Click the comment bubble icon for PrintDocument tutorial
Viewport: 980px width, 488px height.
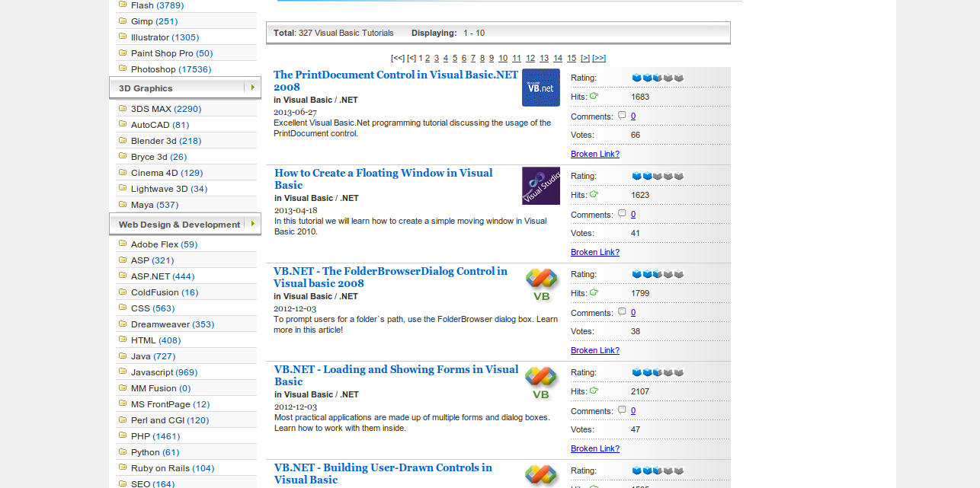coord(622,115)
